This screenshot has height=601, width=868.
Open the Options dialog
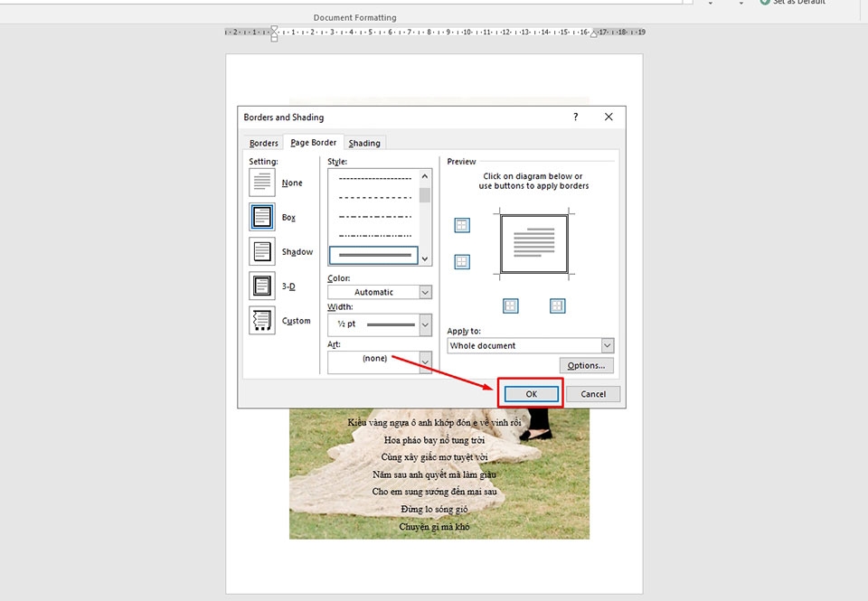[586, 365]
